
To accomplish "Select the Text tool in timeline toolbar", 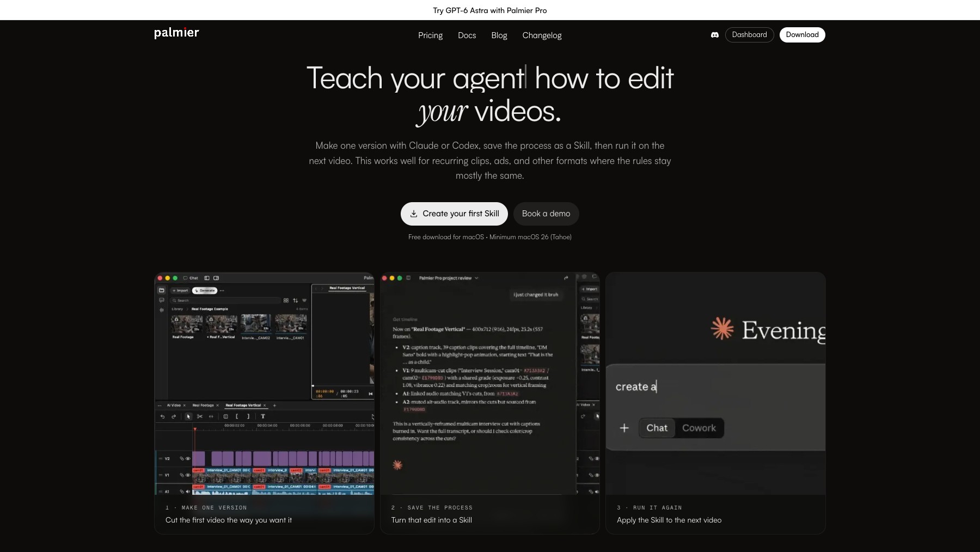I will (263, 416).
